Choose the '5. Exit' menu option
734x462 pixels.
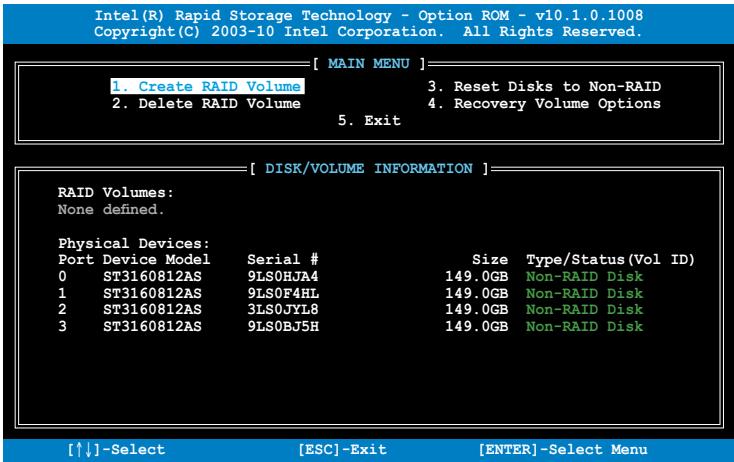(369, 120)
